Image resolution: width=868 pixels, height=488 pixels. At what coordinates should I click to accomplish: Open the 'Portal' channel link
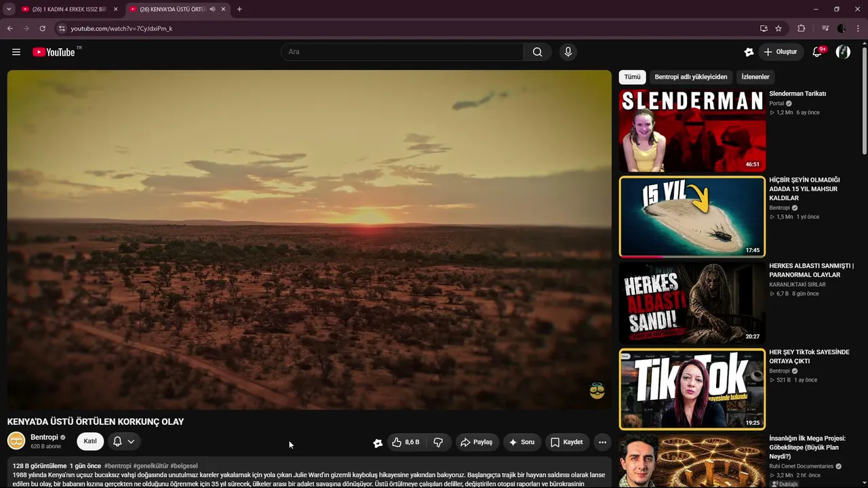click(776, 104)
